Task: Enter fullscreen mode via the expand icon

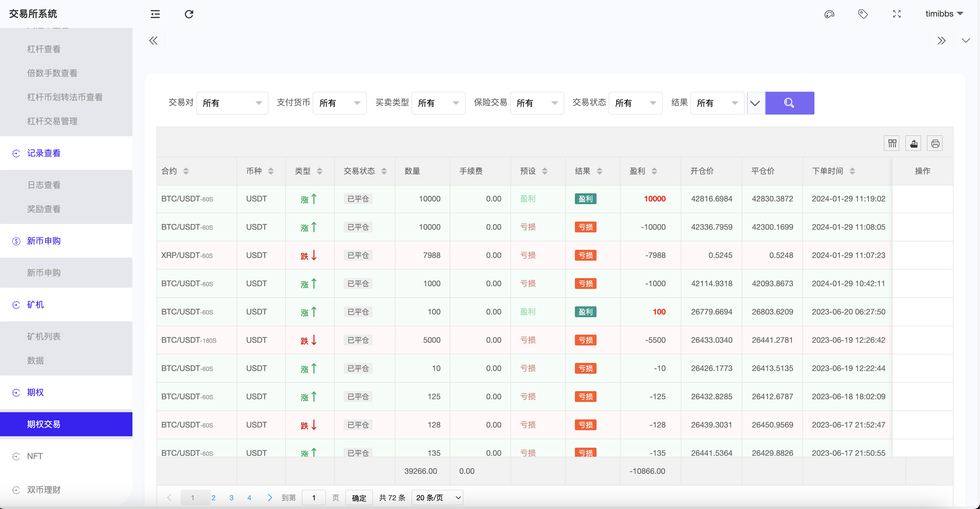Action: pos(897,14)
